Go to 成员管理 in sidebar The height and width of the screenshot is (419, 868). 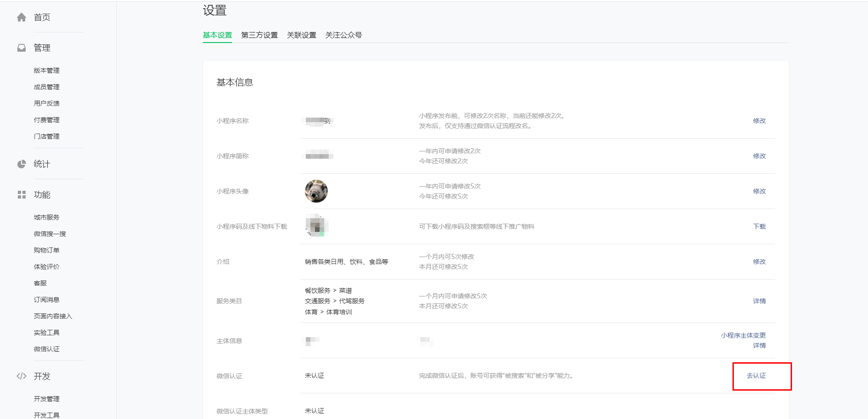pos(47,87)
